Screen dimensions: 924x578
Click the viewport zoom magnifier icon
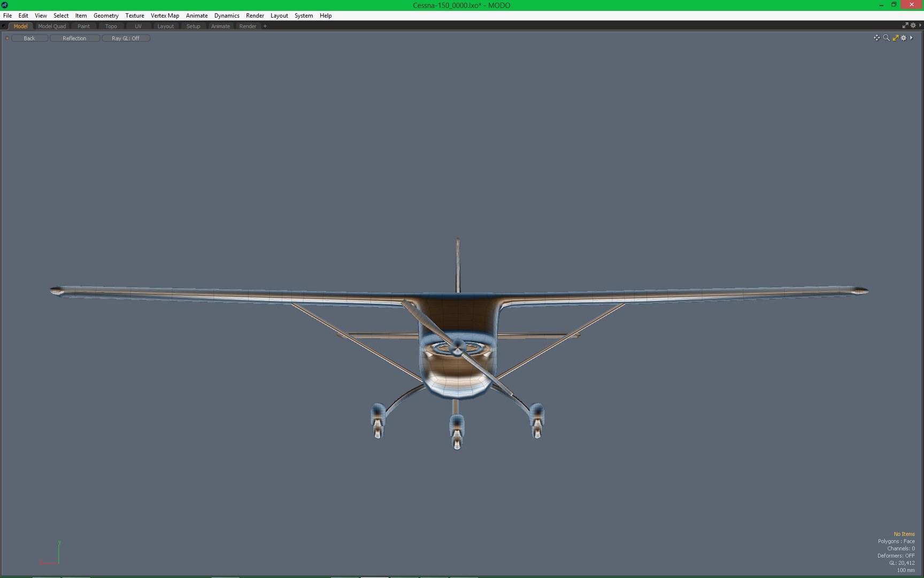coord(886,38)
